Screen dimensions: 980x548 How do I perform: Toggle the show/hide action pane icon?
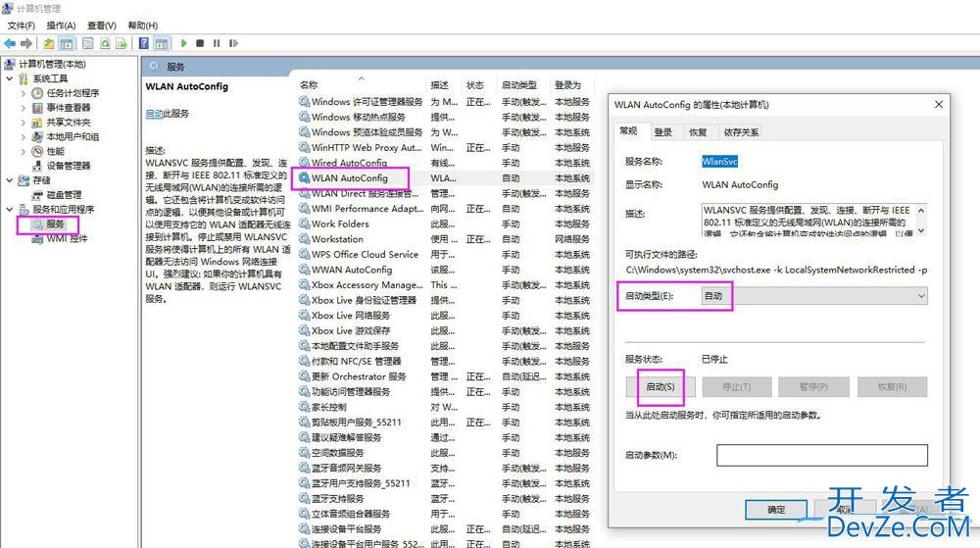(162, 43)
